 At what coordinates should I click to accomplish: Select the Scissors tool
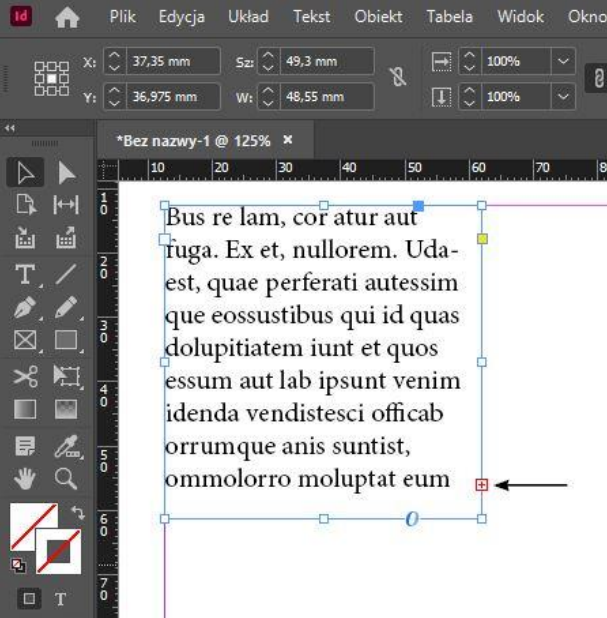25,376
